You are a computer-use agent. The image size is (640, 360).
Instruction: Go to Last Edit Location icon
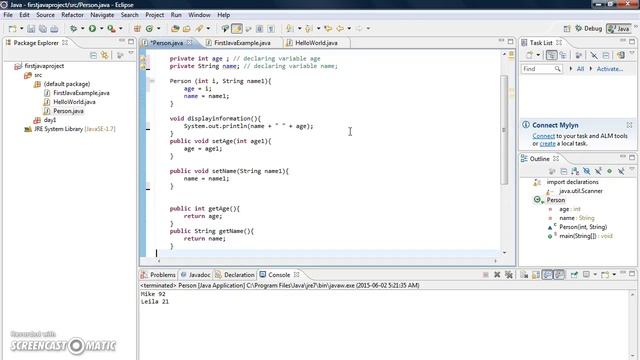[328, 29]
